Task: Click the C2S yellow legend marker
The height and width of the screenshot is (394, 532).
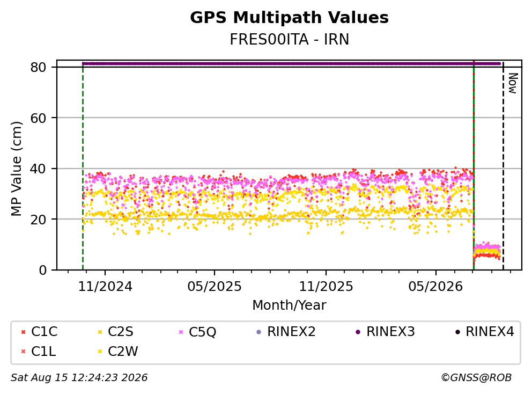Action: pyautogui.click(x=100, y=332)
